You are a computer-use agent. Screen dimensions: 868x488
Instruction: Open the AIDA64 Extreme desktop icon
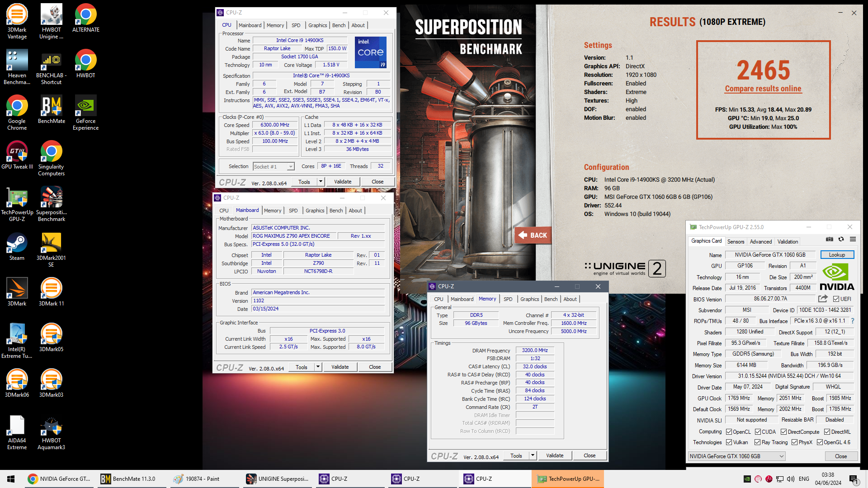pyautogui.click(x=17, y=432)
